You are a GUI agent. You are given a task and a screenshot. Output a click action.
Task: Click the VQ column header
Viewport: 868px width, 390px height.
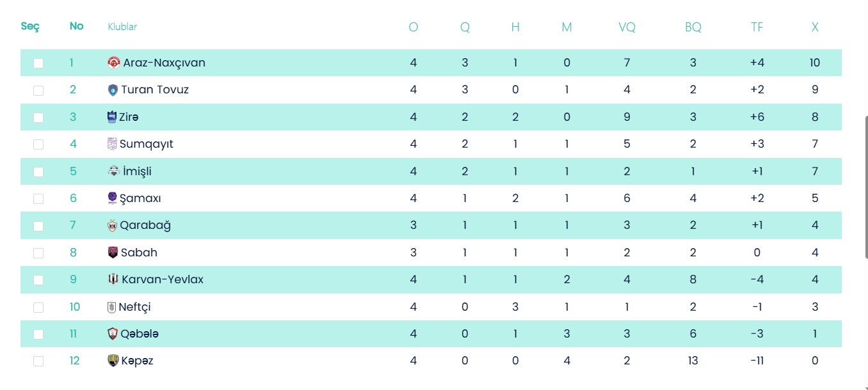[627, 27]
